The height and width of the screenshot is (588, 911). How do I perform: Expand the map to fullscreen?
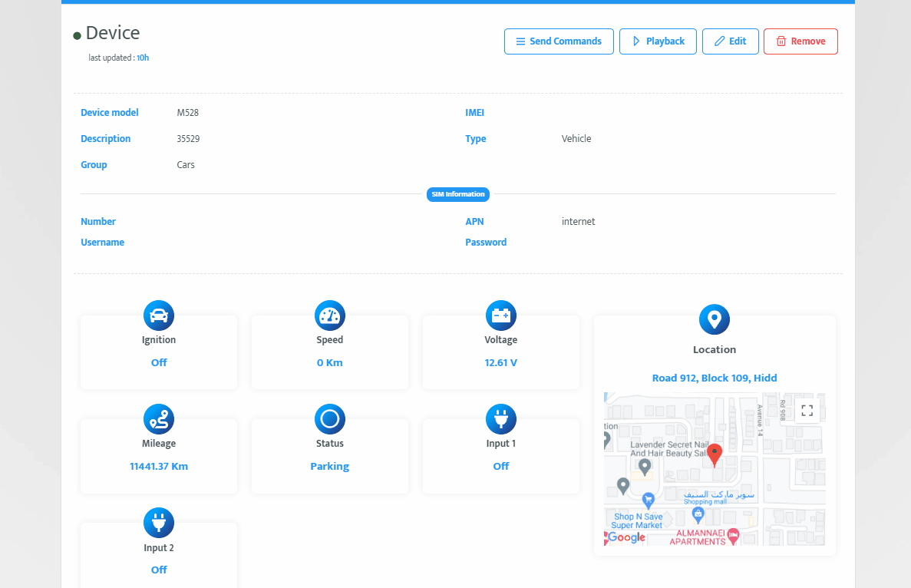click(807, 411)
